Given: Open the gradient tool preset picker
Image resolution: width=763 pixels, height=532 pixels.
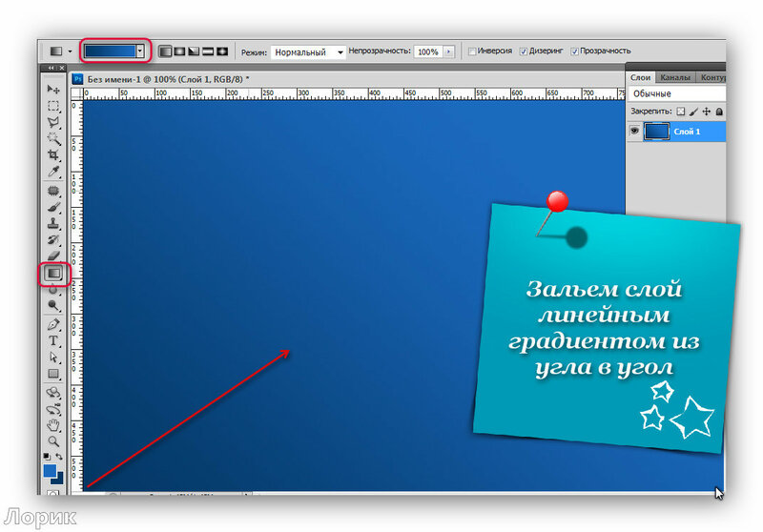Looking at the screenshot, I should click(60, 51).
